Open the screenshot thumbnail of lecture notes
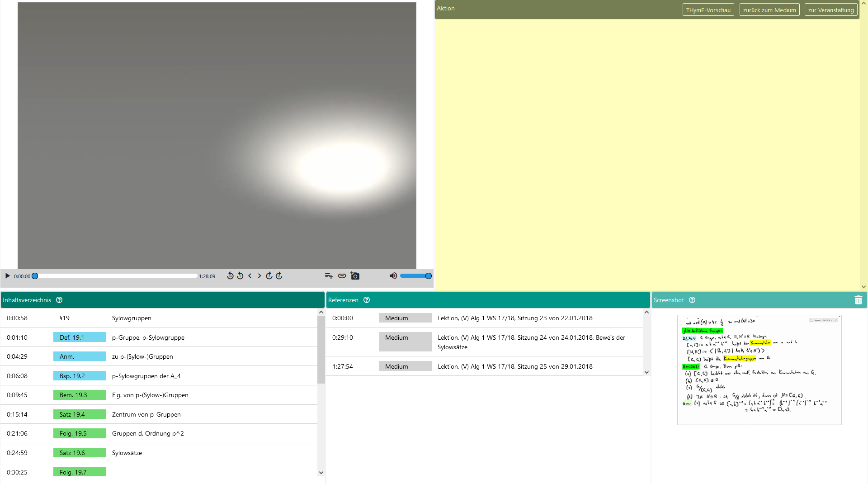The image size is (868, 484). click(x=759, y=370)
